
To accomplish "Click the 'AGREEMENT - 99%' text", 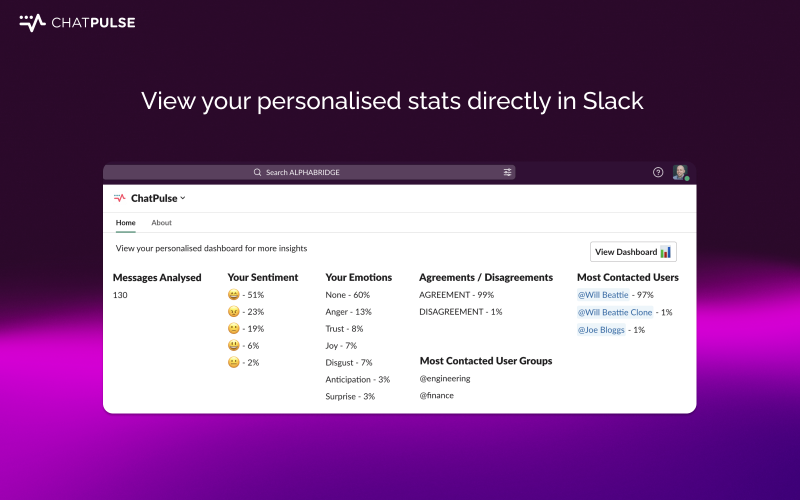I will click(457, 295).
